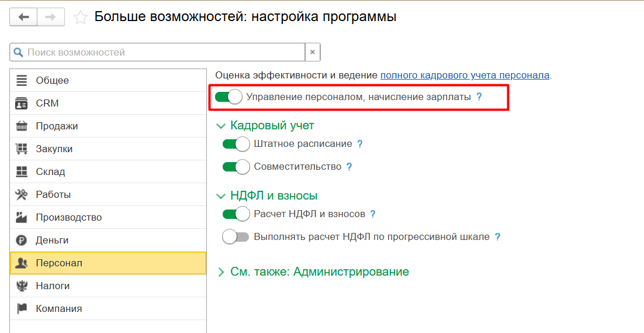644x333 pixels.
Task: Open the Общее settings section
Action: [108, 81]
